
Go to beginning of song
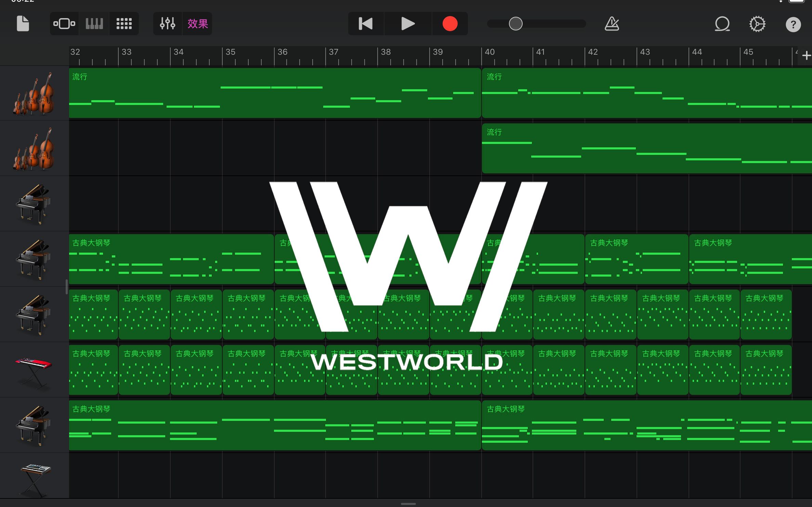click(x=366, y=24)
